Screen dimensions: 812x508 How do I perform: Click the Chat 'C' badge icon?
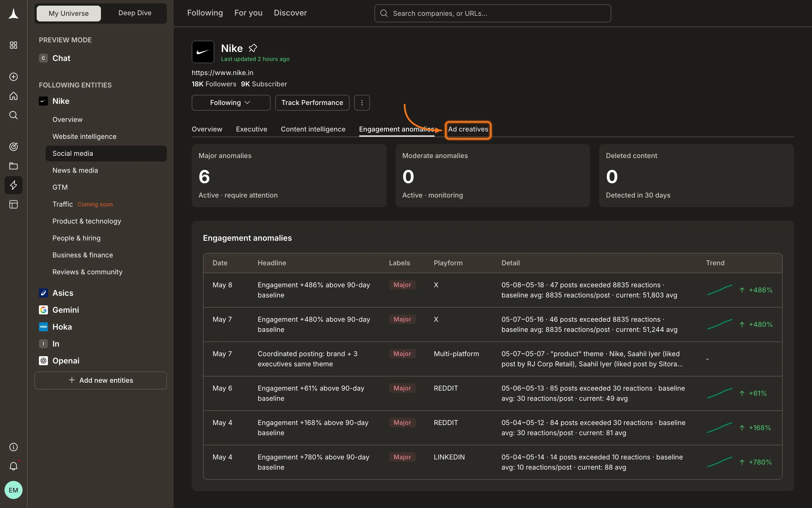coord(43,58)
